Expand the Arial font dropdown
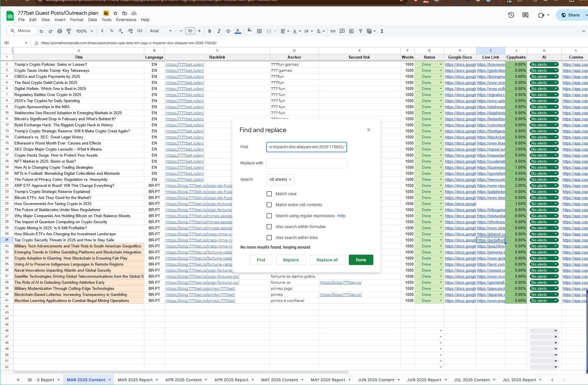The width and height of the screenshot is (588, 385). coord(161,31)
